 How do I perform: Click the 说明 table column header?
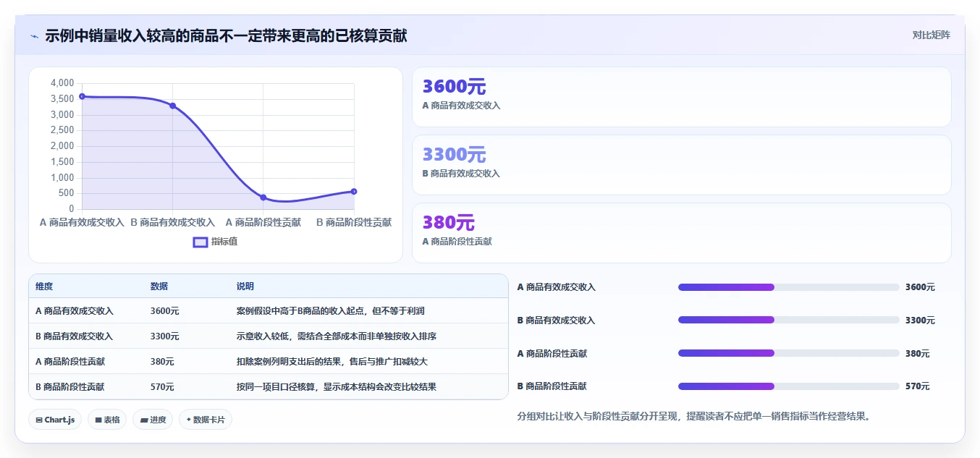tap(245, 287)
